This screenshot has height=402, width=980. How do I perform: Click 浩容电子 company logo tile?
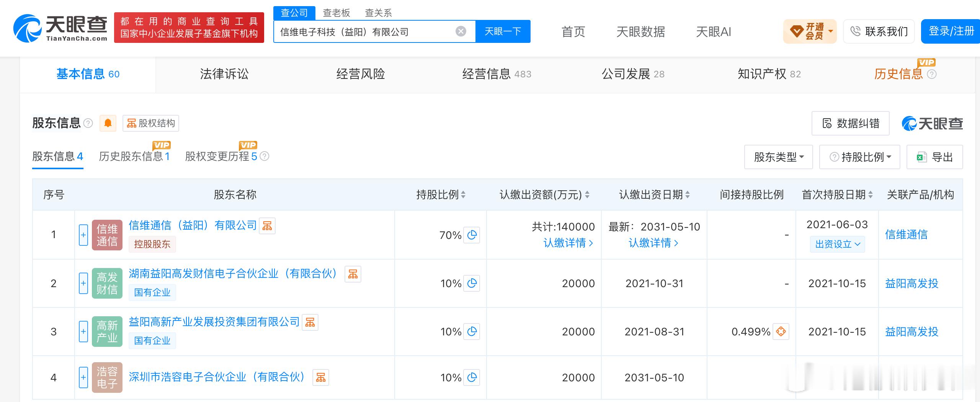point(107,377)
